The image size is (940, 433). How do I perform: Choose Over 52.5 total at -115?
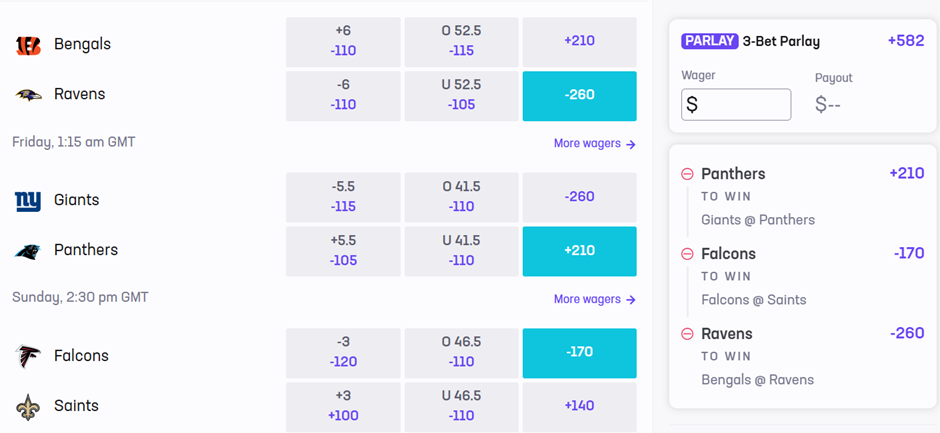coord(461,41)
